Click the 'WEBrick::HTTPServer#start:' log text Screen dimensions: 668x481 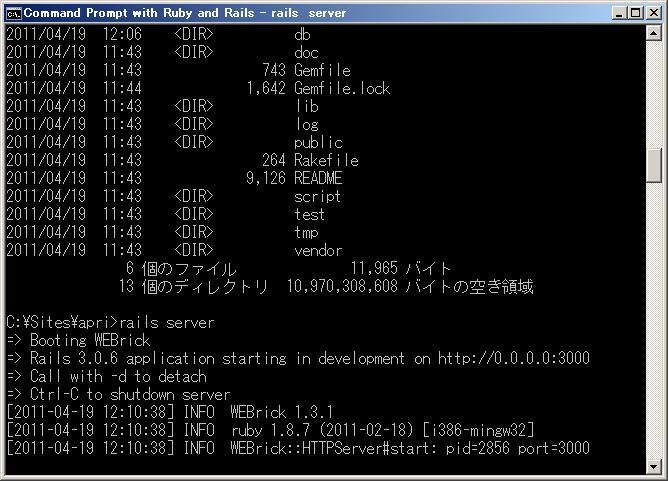[334, 448]
